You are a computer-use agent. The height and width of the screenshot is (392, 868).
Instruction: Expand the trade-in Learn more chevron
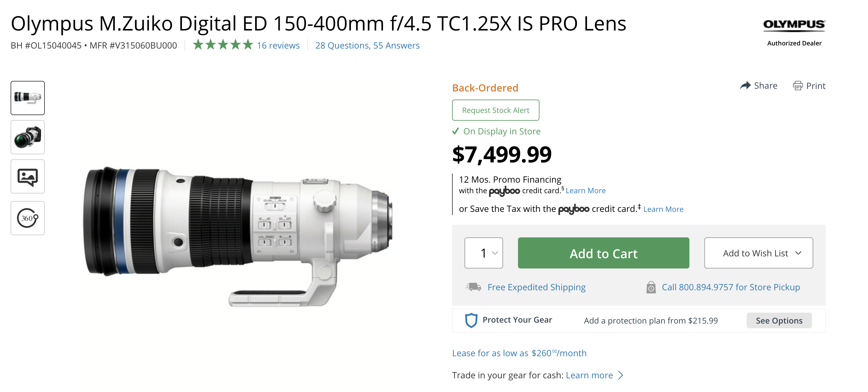point(621,375)
